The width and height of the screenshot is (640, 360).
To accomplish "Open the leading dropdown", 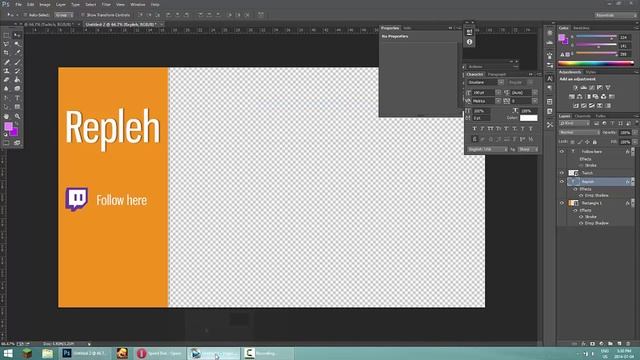I will pos(535,93).
